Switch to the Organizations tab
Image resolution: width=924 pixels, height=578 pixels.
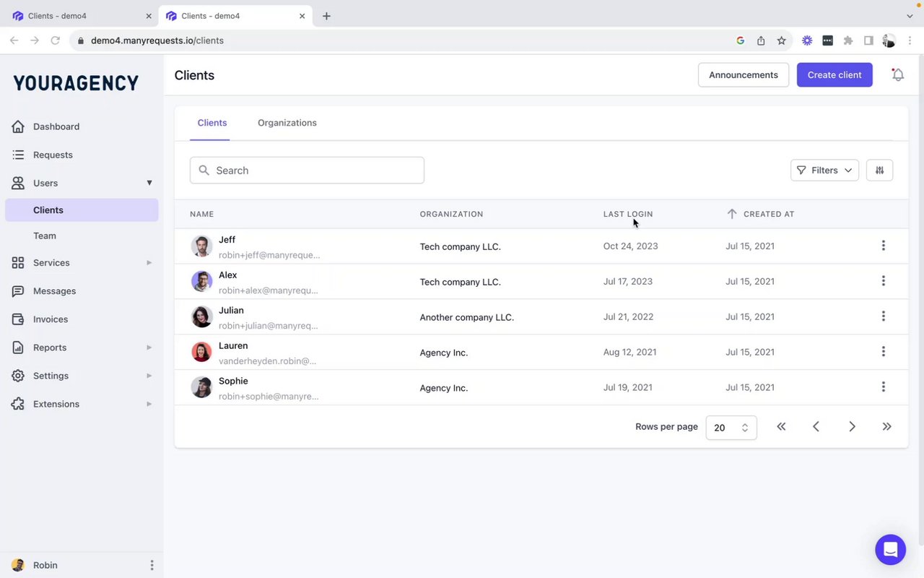click(287, 123)
